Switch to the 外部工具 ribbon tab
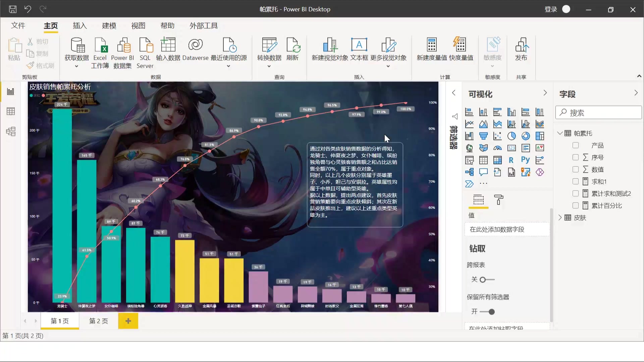 [204, 25]
